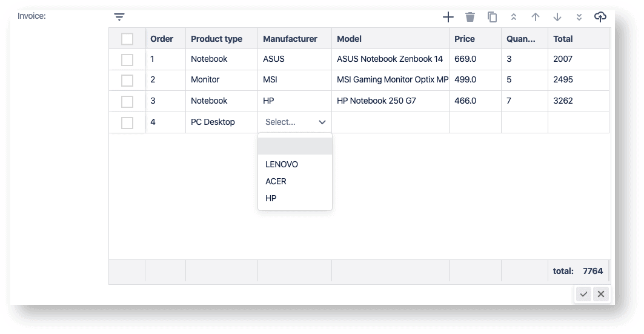Confirm changes with the checkmark button
The width and height of the screenshot is (644, 334).
[x=583, y=294]
